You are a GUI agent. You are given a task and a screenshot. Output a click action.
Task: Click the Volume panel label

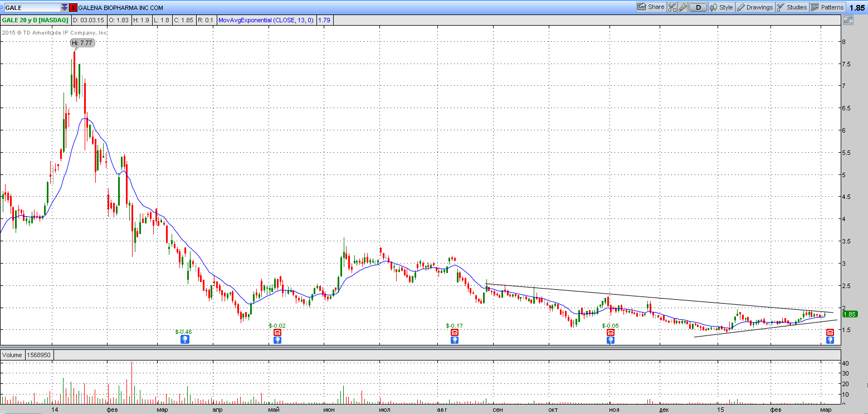click(x=12, y=354)
